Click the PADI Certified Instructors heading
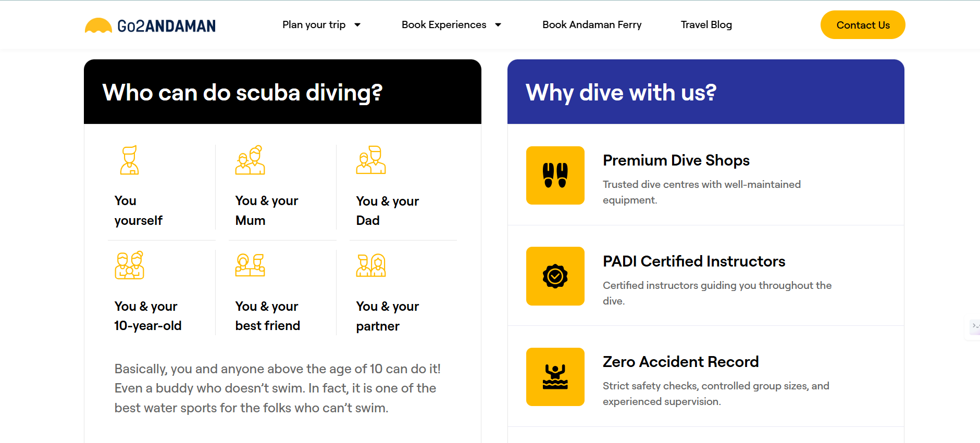The width and height of the screenshot is (980, 443). pos(694,261)
